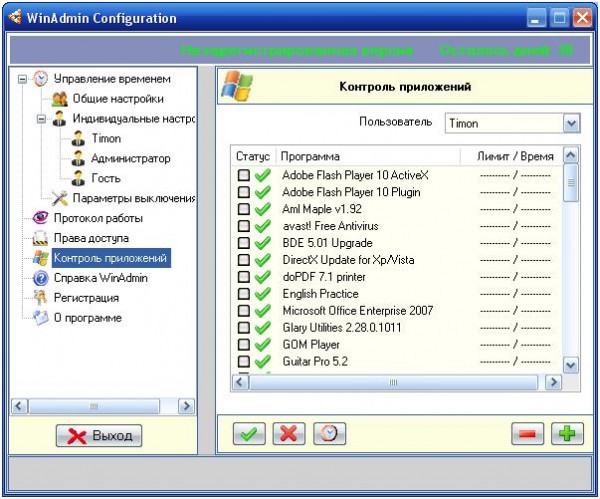Image resolution: width=600 pixels, height=499 pixels.
Task: Click the Windows flag icon beside Контроль приложений in the tree
Action: 41,258
